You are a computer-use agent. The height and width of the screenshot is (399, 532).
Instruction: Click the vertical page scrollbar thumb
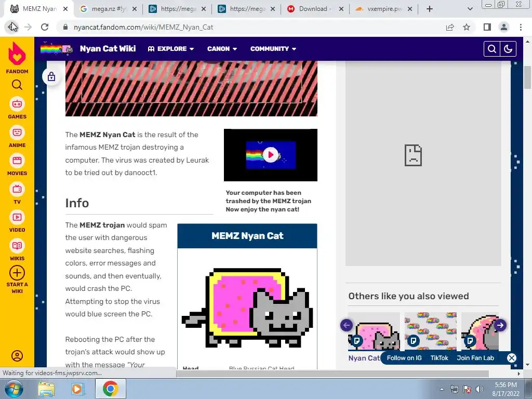click(528, 77)
